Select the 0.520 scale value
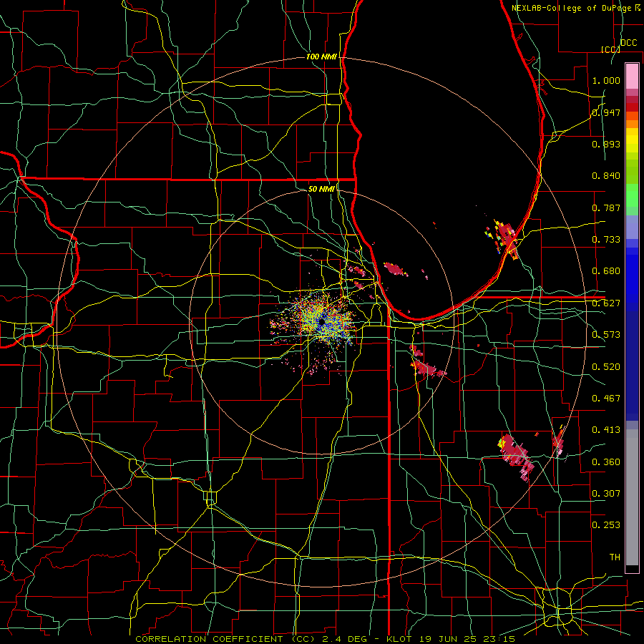The height and width of the screenshot is (644, 644). [x=606, y=367]
